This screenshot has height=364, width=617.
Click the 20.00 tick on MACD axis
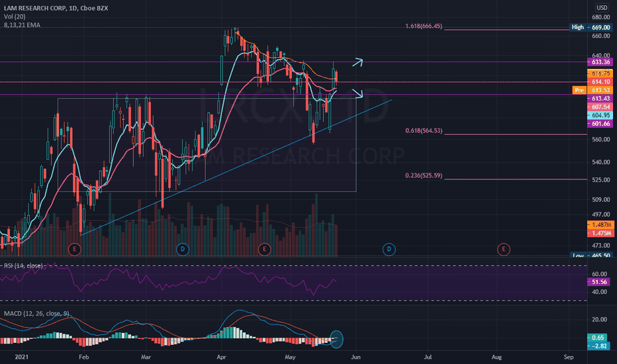[599, 319]
